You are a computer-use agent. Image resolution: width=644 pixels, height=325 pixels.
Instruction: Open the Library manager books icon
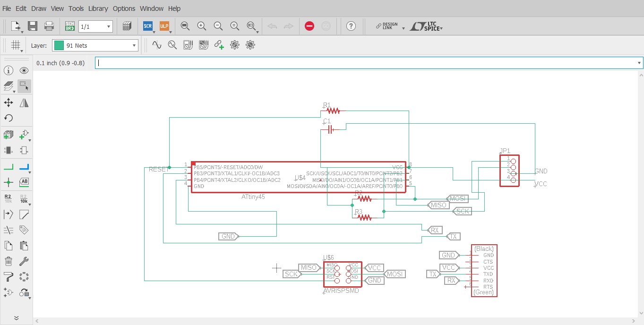[x=127, y=26]
